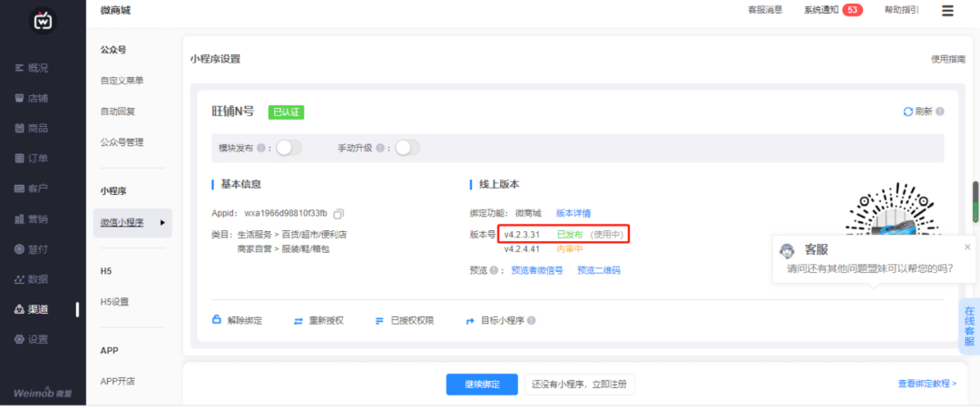Click the 目标小程序 link
The width and height of the screenshot is (980, 408).
click(503, 321)
